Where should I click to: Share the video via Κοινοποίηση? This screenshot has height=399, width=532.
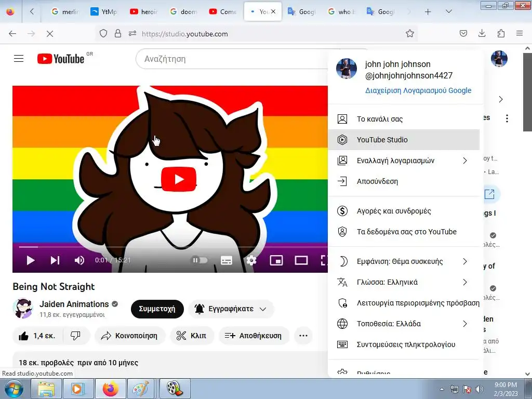(x=130, y=336)
